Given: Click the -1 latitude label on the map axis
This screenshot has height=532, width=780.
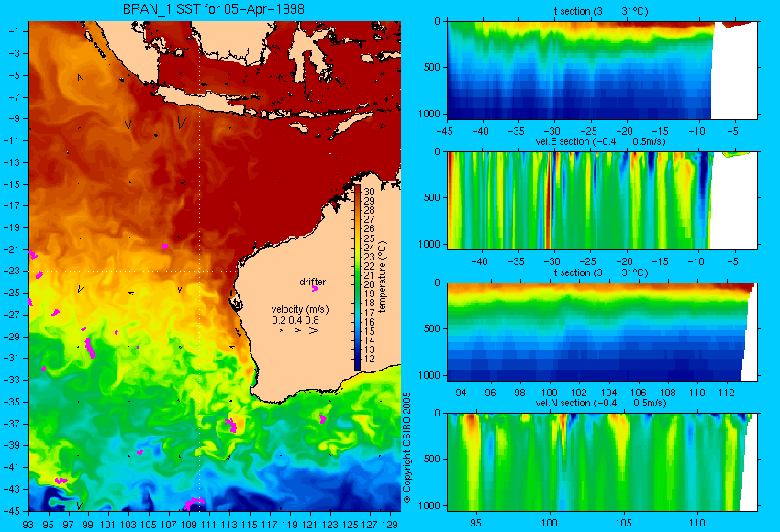Looking at the screenshot, I should (16, 31).
